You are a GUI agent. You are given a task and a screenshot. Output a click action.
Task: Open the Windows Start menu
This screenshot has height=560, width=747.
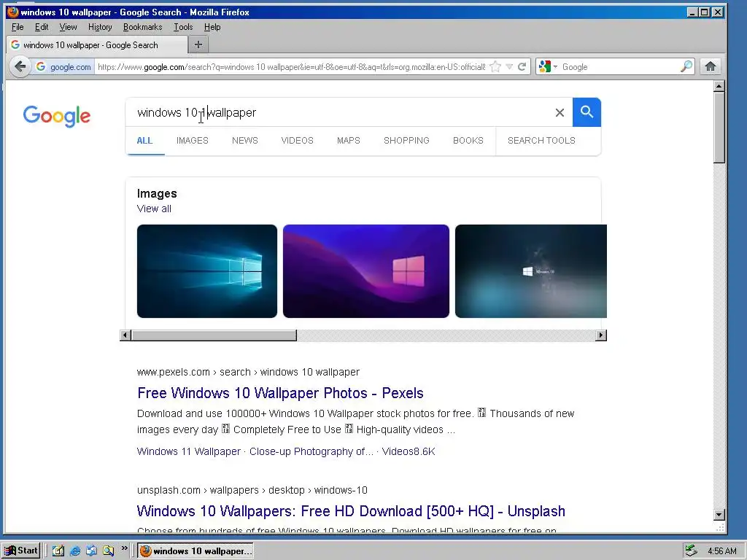(20, 551)
